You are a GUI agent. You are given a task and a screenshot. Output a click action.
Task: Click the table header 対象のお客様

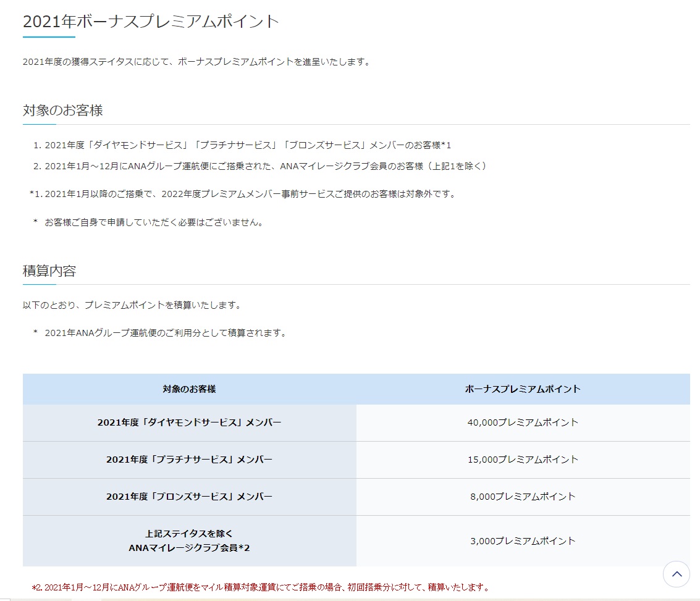pyautogui.click(x=189, y=389)
